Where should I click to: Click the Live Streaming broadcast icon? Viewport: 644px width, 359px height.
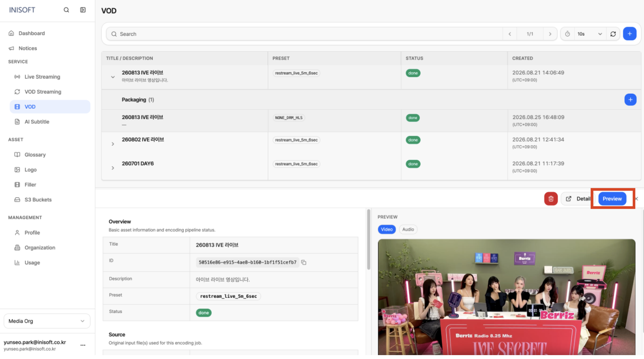click(17, 77)
